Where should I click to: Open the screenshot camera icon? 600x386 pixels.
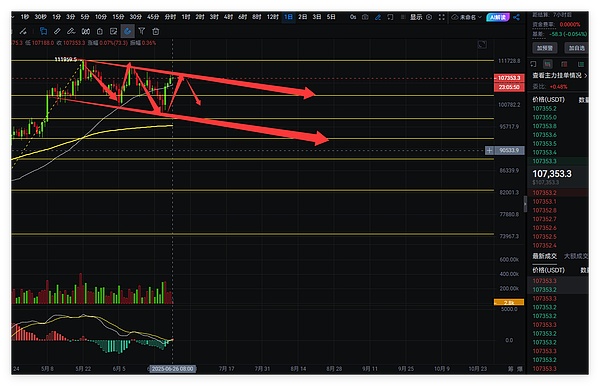coord(365,17)
